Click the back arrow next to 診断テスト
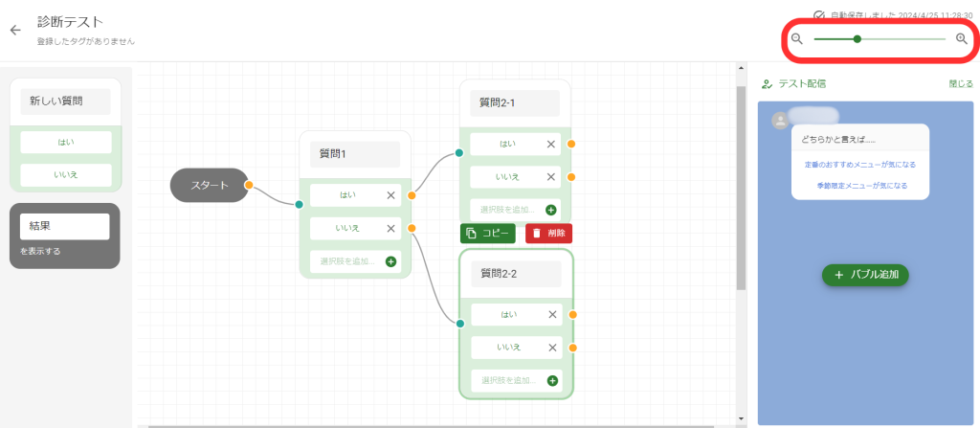Screen dimensions: 980x428 [15, 30]
